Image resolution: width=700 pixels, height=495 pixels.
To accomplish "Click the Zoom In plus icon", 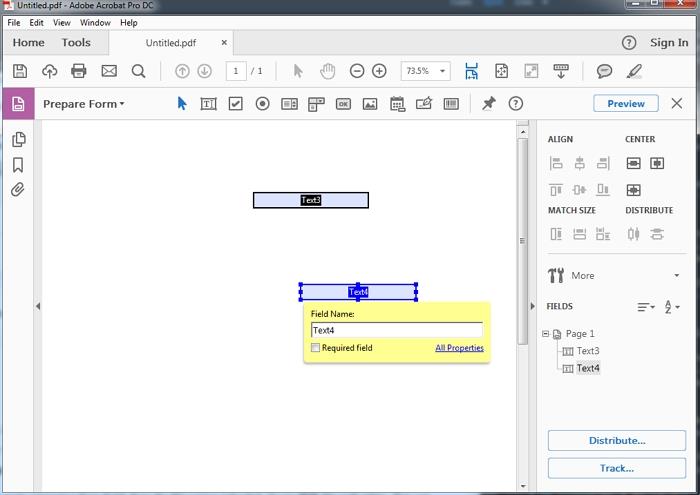I will coord(379,71).
